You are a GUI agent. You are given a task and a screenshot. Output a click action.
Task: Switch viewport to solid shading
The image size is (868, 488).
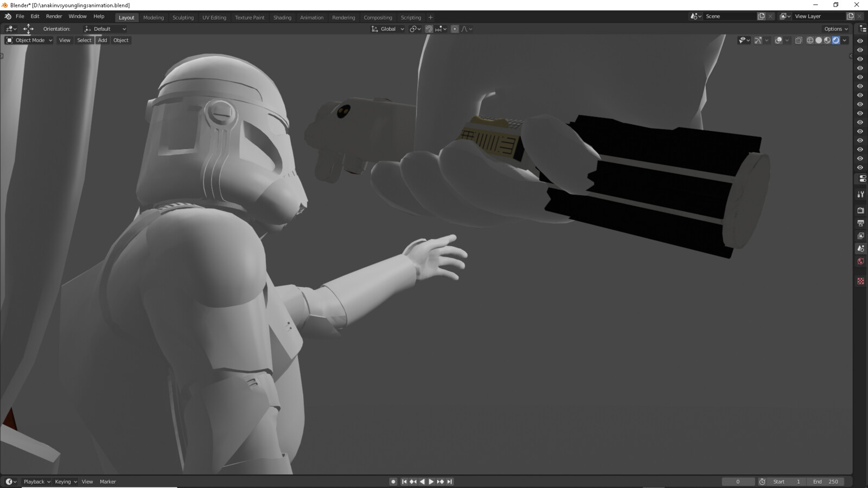tap(819, 40)
